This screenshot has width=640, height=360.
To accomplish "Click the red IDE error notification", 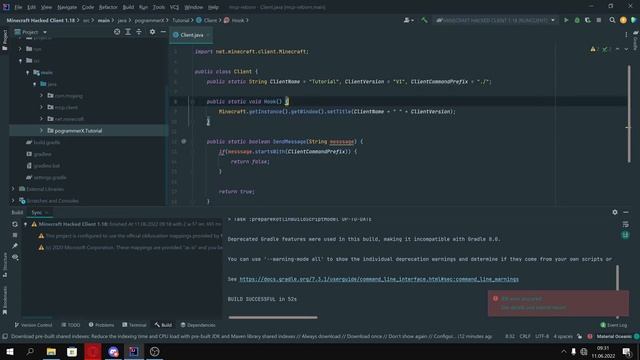I will (x=558, y=303).
